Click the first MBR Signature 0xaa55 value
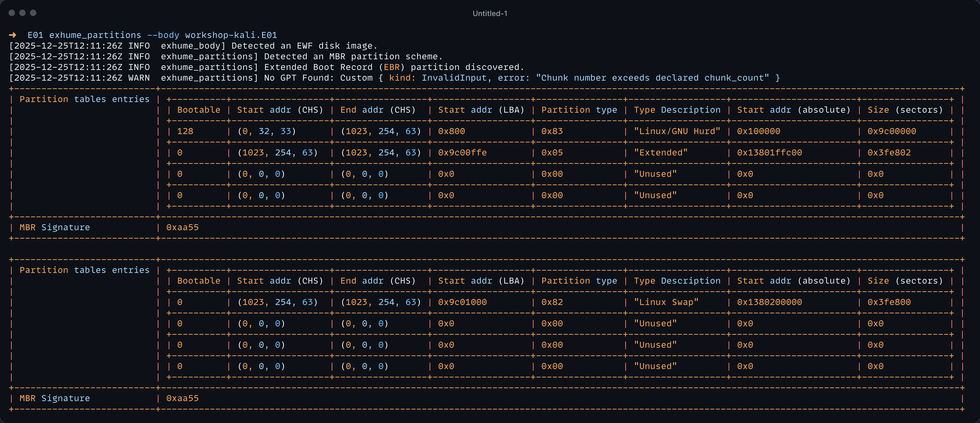 182,228
